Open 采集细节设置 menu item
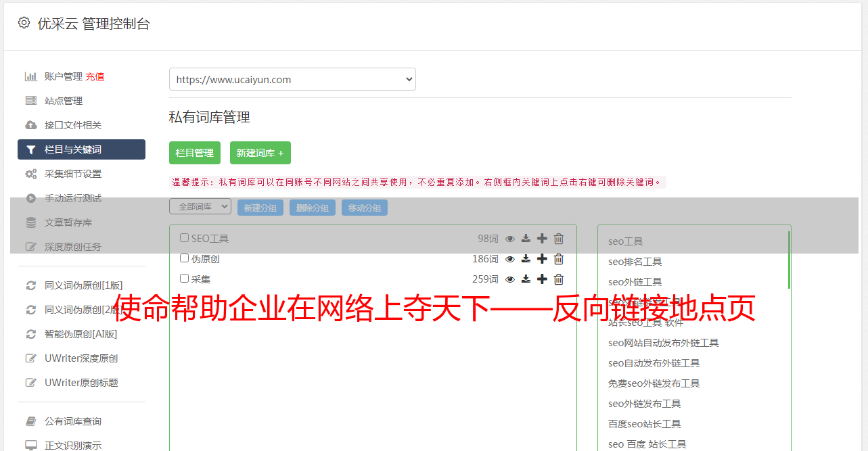 point(73,174)
